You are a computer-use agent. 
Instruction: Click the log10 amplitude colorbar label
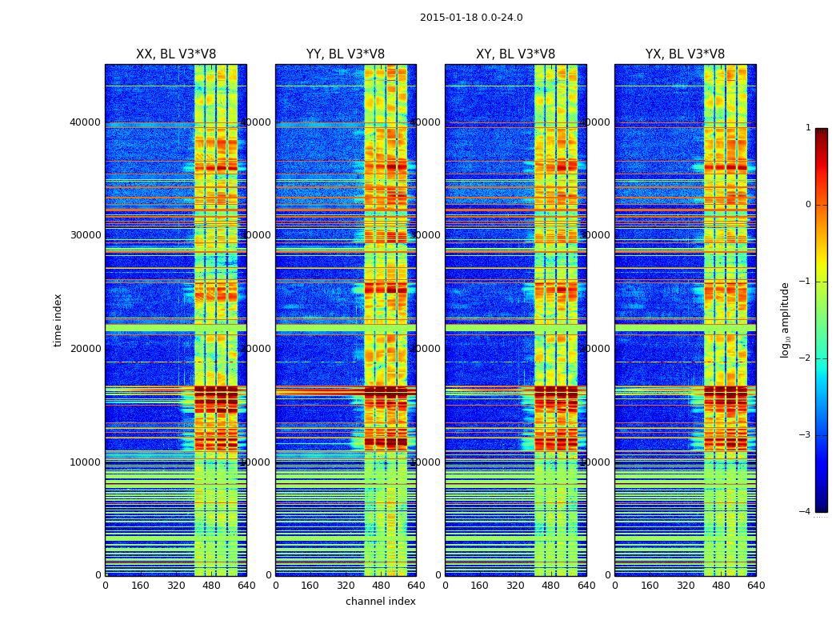(x=785, y=320)
